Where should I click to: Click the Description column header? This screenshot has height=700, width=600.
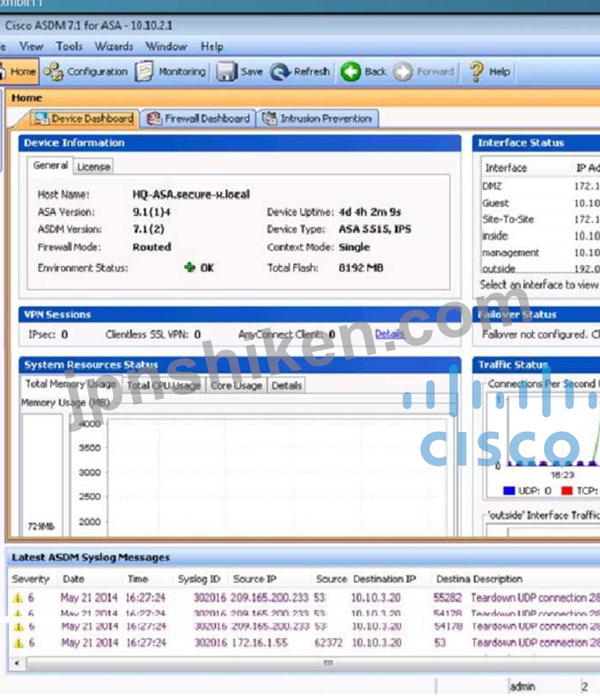(x=498, y=579)
